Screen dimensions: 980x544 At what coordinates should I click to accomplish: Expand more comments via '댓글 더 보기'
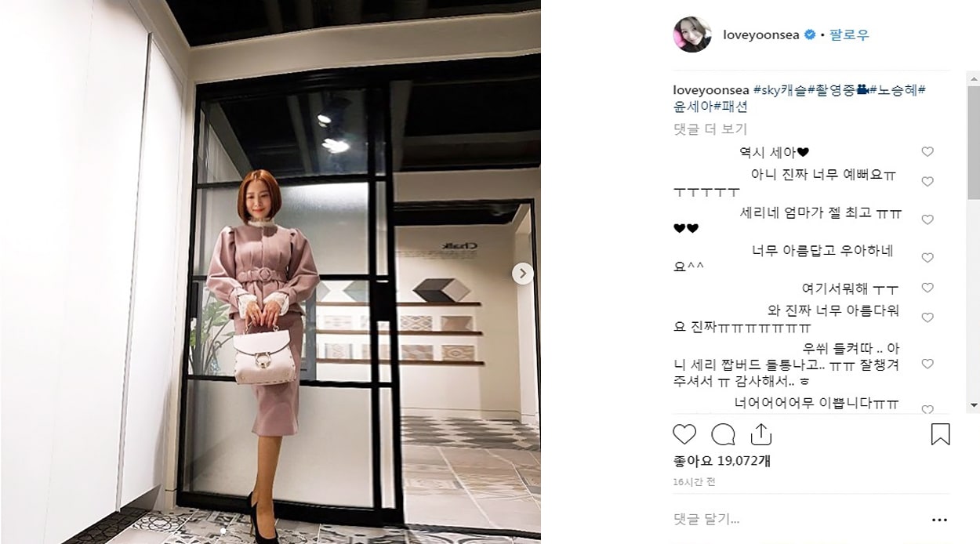710,129
